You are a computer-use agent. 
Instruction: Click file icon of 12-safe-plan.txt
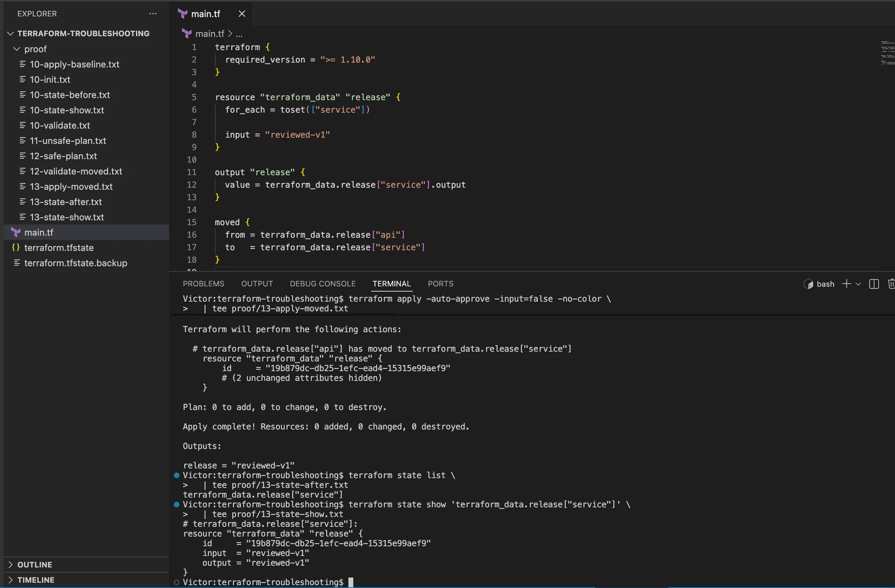[22, 156]
